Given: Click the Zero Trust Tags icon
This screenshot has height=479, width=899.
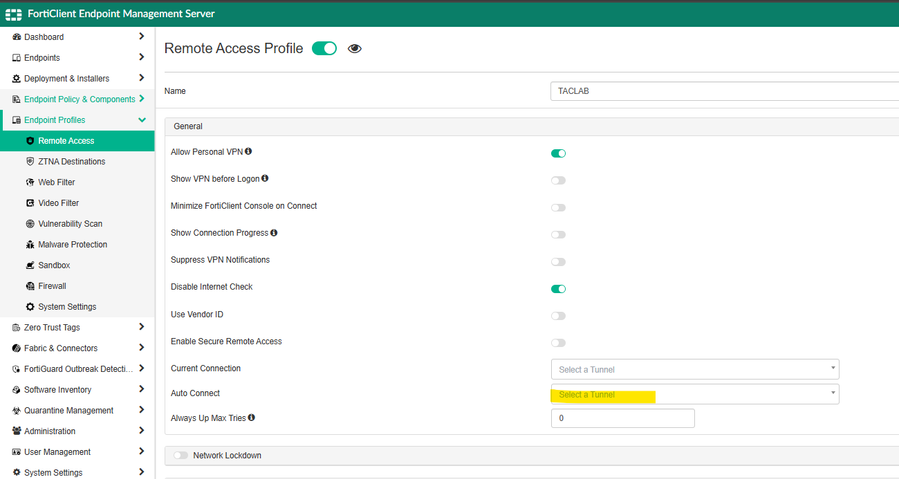Looking at the screenshot, I should 17,328.
